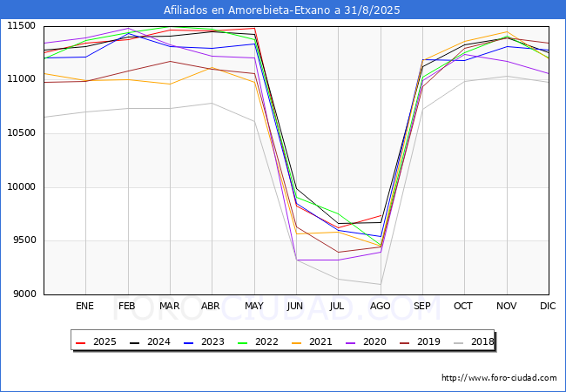This screenshot has width=566, height=392.
Task: Click the AGO month axis label
Action: pyautogui.click(x=380, y=306)
